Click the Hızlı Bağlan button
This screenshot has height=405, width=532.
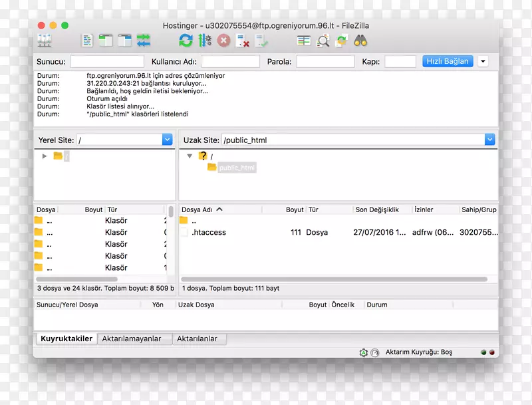(448, 61)
